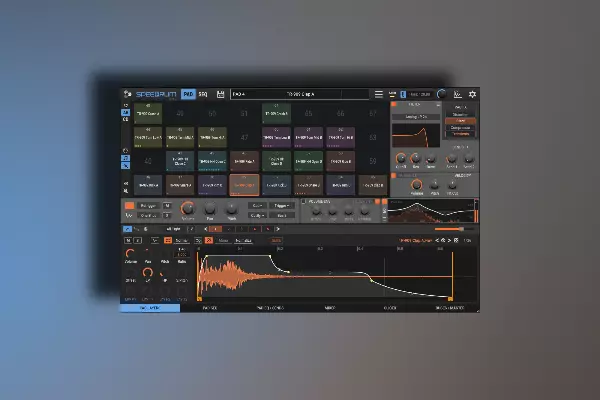Click the blue layer edit tool icon
600x400 pixels.
[127, 229]
